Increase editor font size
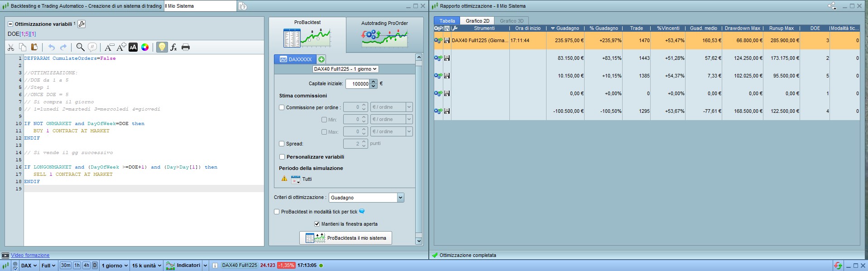 121,47
